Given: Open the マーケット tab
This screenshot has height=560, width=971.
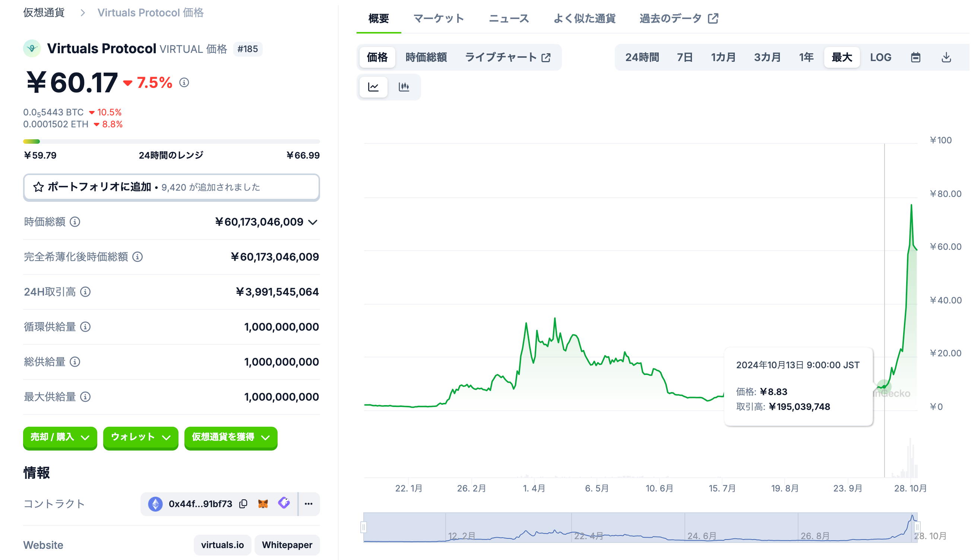Looking at the screenshot, I should (438, 18).
